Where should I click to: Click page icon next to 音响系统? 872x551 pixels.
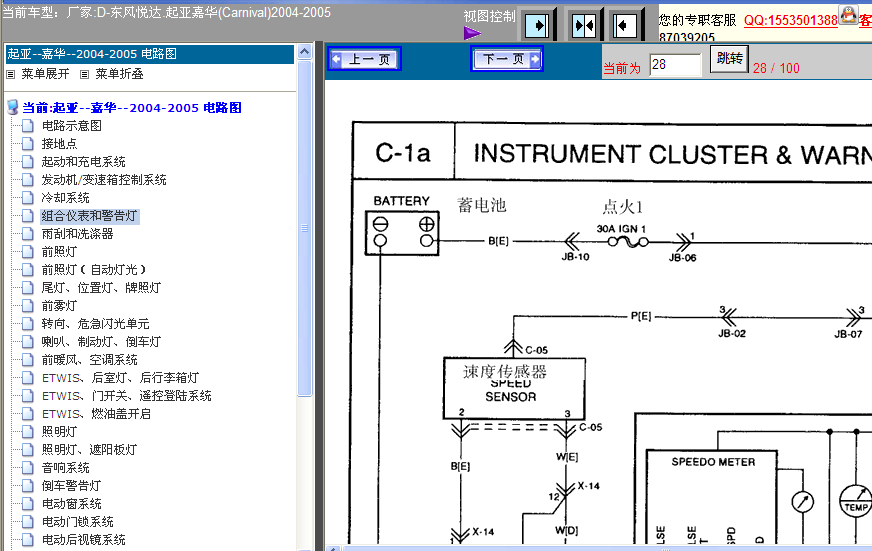pyautogui.click(x=28, y=468)
